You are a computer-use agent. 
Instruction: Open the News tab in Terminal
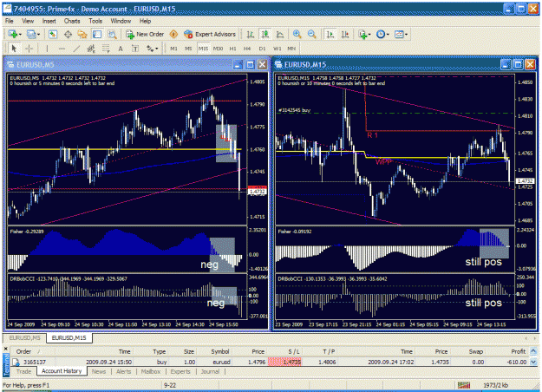click(x=99, y=371)
